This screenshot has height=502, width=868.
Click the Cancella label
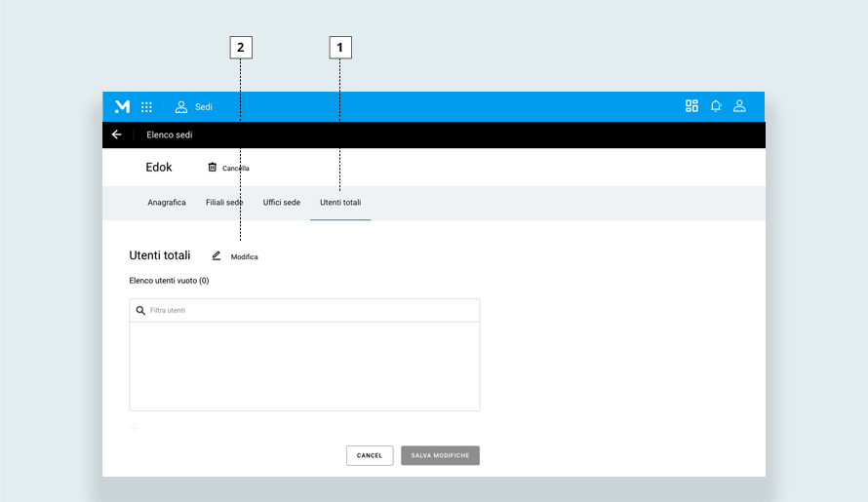(236, 169)
